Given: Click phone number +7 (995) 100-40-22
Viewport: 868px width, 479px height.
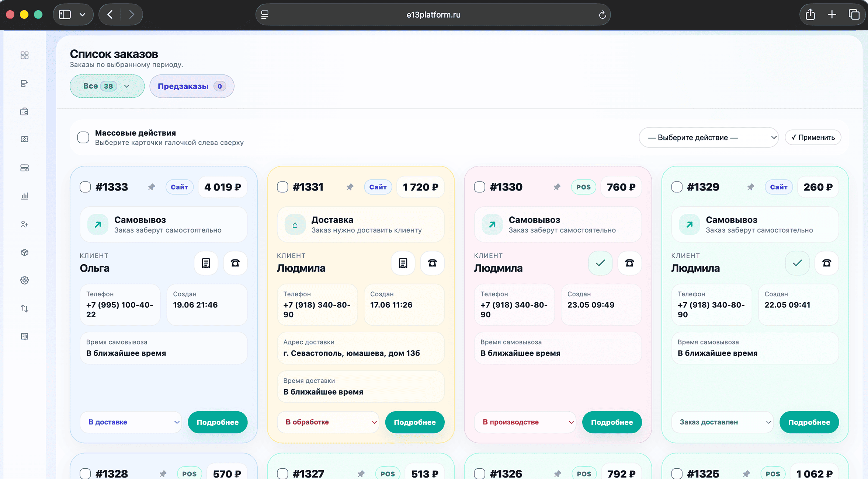Looking at the screenshot, I should 119,310.
